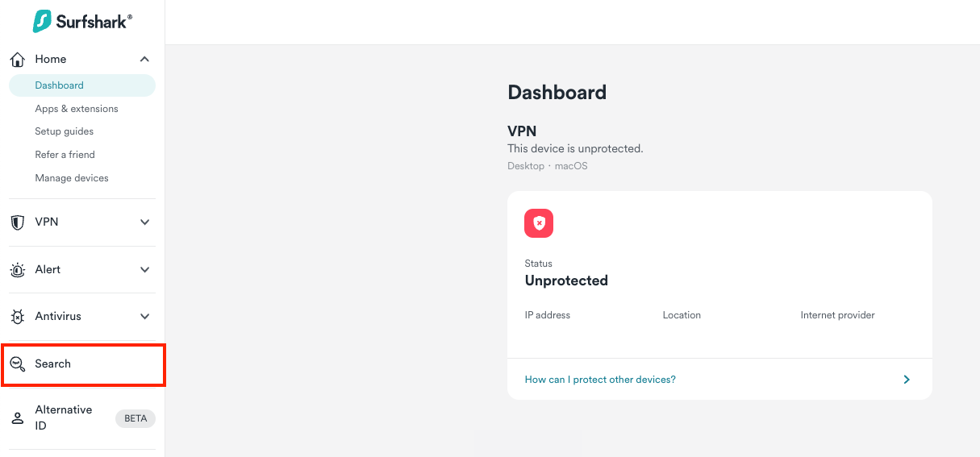Expand the Antivirus section chevron
The image size is (980, 457).
[x=144, y=317]
